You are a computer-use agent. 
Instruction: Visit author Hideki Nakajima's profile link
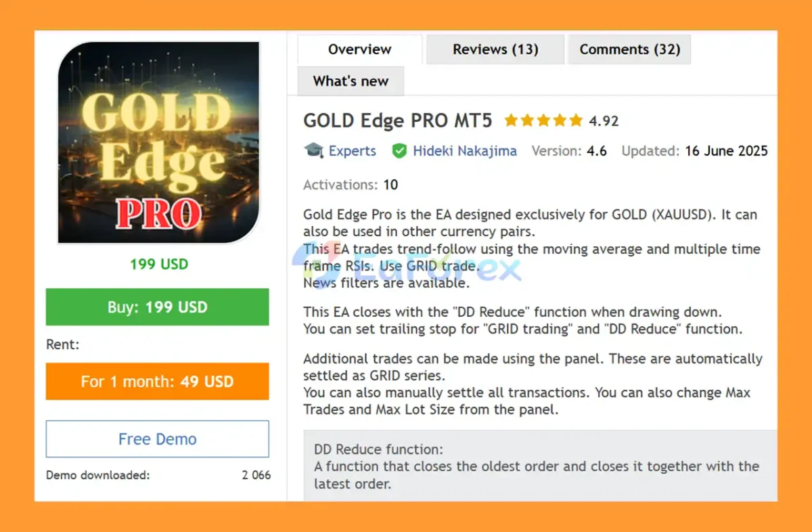pyautogui.click(x=464, y=151)
